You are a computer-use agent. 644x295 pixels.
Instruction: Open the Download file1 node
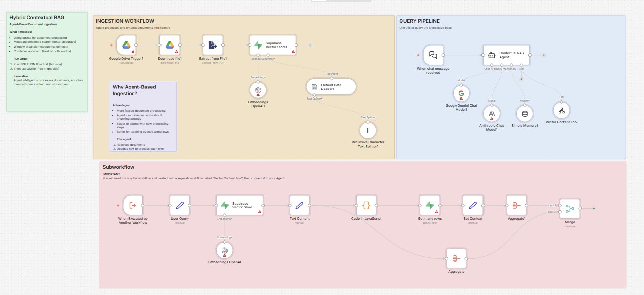170,45
